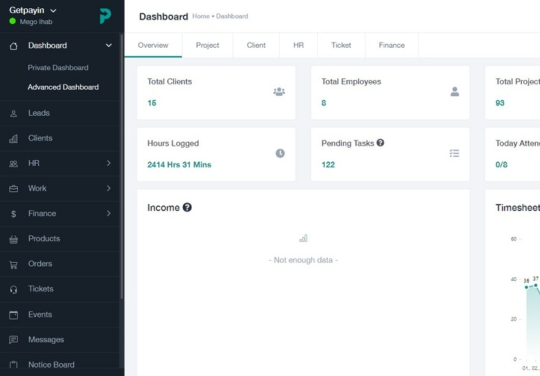Click the Total Employees count 8

point(324,103)
